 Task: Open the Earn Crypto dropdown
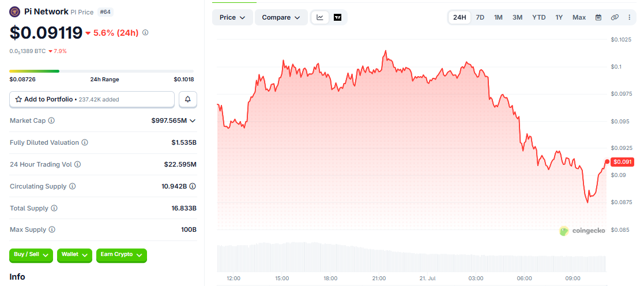[122, 255]
